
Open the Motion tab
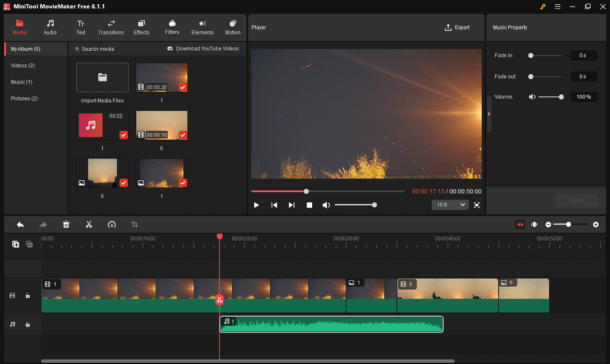pos(232,28)
